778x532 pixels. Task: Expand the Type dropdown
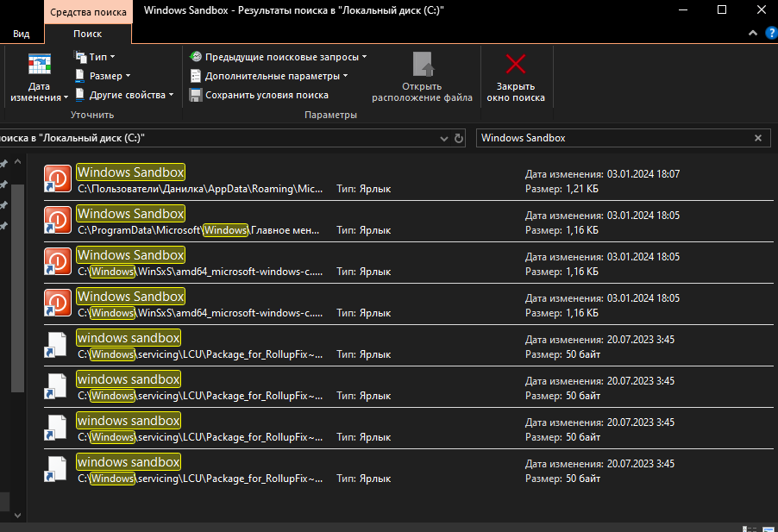tap(113, 57)
